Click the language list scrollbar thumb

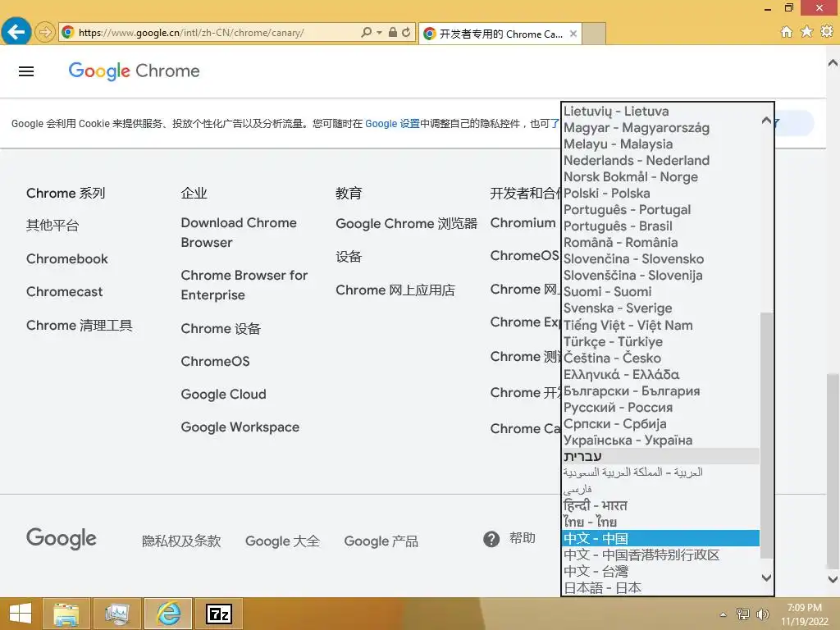(767, 435)
